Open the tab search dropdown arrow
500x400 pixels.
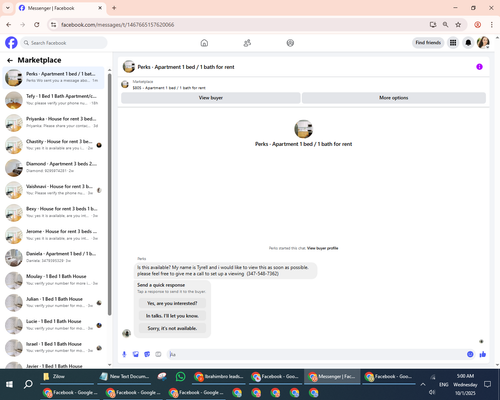coord(8,8)
